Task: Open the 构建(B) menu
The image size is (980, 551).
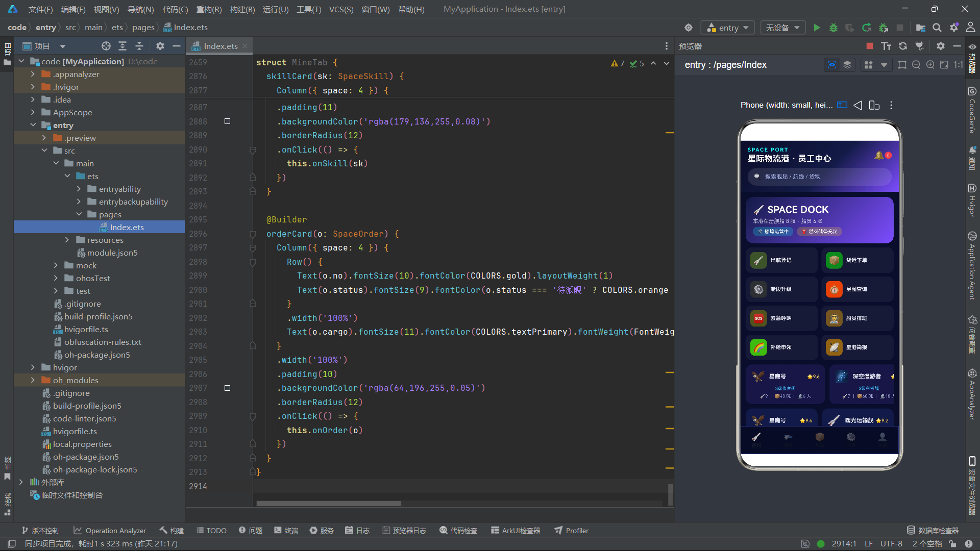Action: click(x=242, y=9)
